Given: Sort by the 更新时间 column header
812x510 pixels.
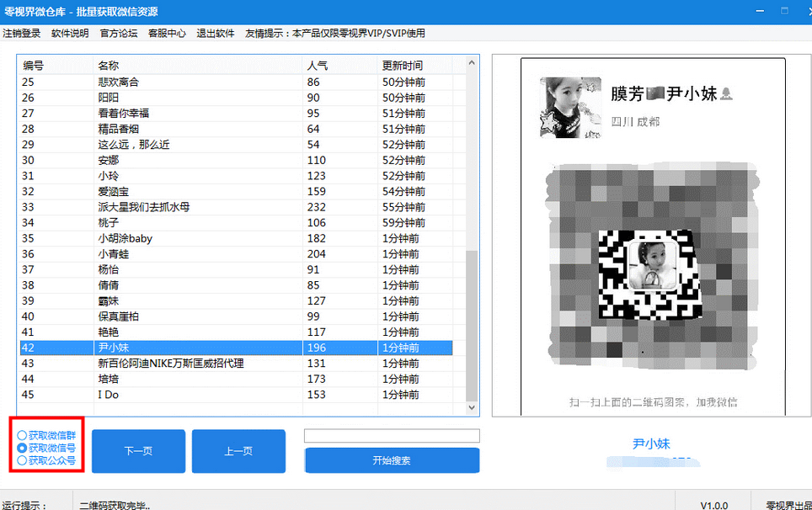Looking at the screenshot, I should click(414, 66).
